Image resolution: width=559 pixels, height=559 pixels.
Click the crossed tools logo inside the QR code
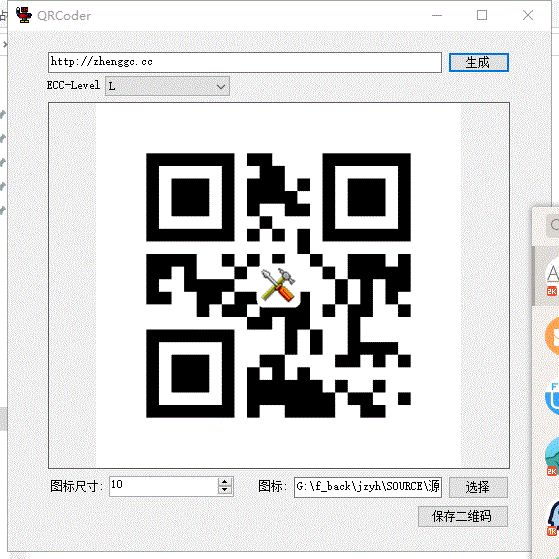pos(278,285)
